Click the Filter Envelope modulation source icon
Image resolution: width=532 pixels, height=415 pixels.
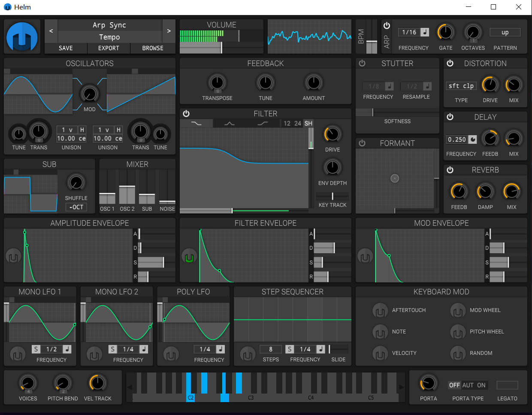[x=189, y=257]
